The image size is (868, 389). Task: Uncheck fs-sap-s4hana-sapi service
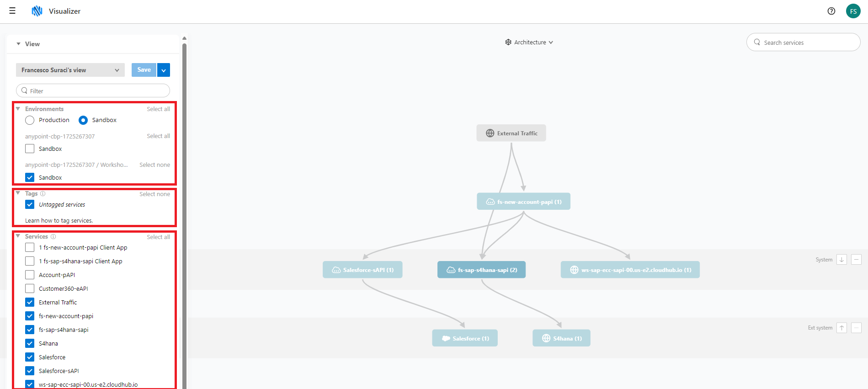coord(30,330)
